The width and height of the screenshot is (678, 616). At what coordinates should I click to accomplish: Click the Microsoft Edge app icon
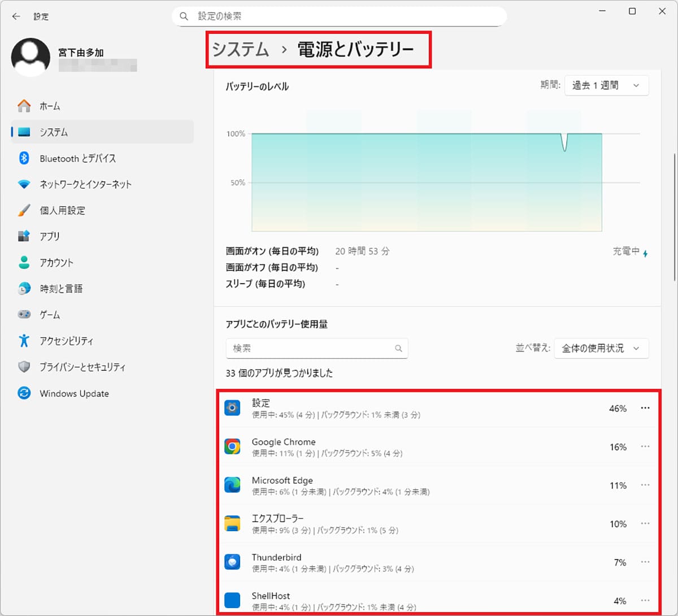232,485
